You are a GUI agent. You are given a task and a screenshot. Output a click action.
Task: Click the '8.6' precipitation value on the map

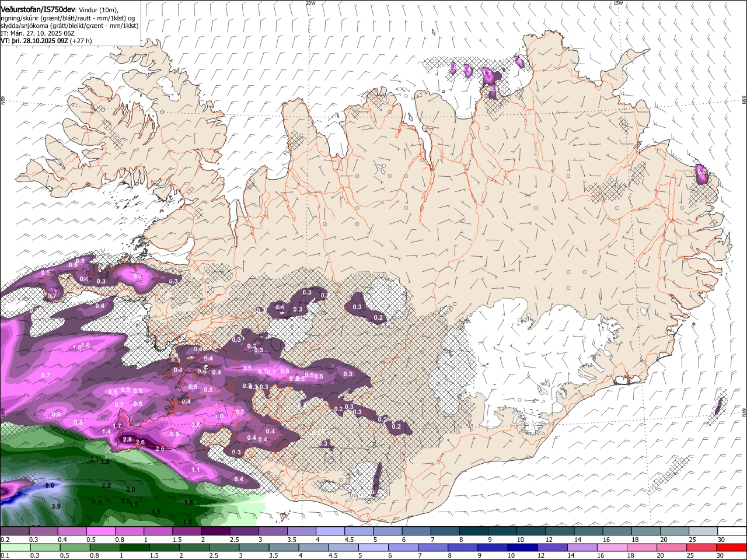click(50, 485)
